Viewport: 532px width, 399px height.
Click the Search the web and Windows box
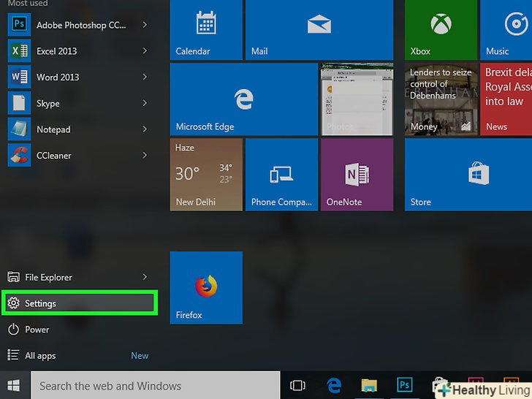pyautogui.click(x=155, y=385)
